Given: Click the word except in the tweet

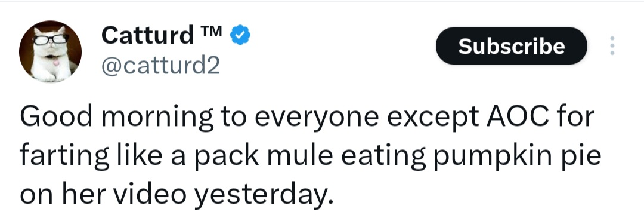Looking at the screenshot, I should [x=432, y=118].
